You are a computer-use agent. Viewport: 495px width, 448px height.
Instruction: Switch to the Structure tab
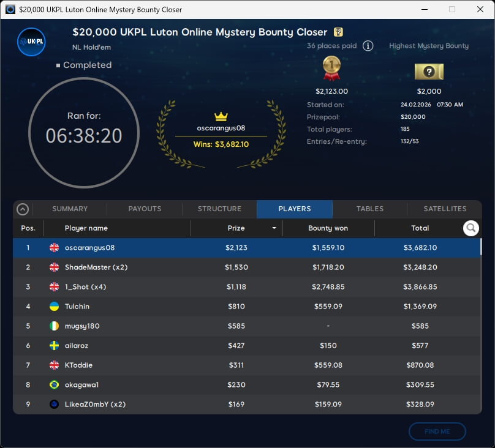pyautogui.click(x=219, y=209)
